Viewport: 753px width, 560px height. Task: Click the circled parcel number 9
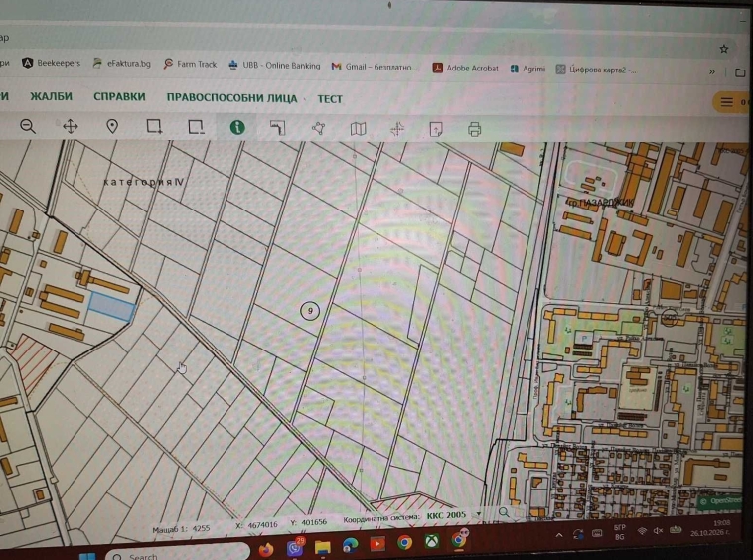click(x=310, y=311)
